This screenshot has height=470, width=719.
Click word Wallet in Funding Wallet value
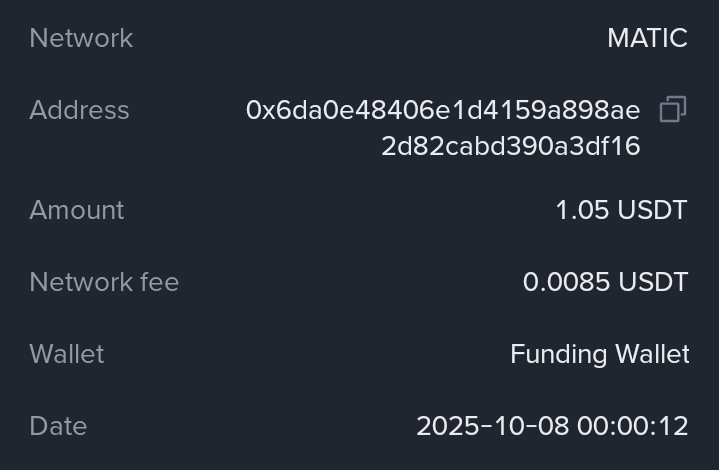[x=651, y=354]
